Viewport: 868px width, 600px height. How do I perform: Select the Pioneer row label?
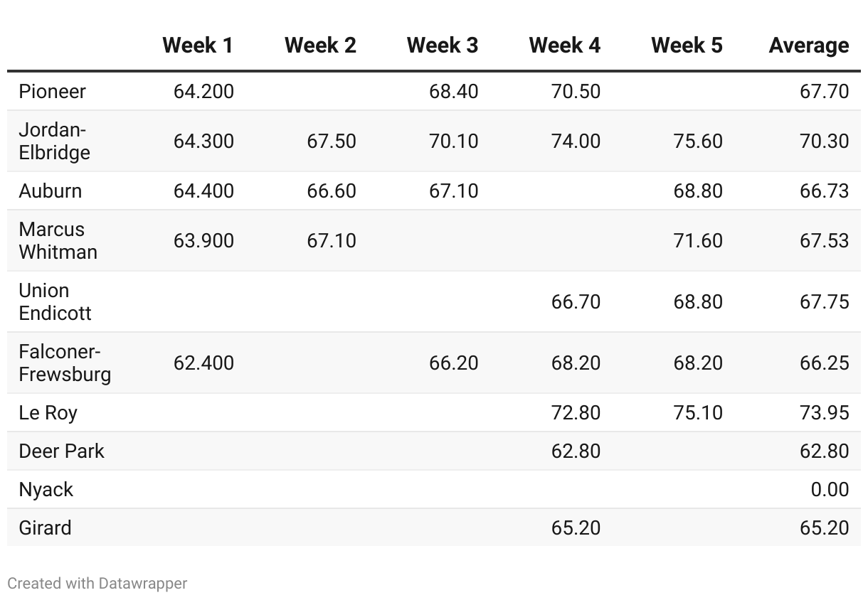pyautogui.click(x=52, y=92)
